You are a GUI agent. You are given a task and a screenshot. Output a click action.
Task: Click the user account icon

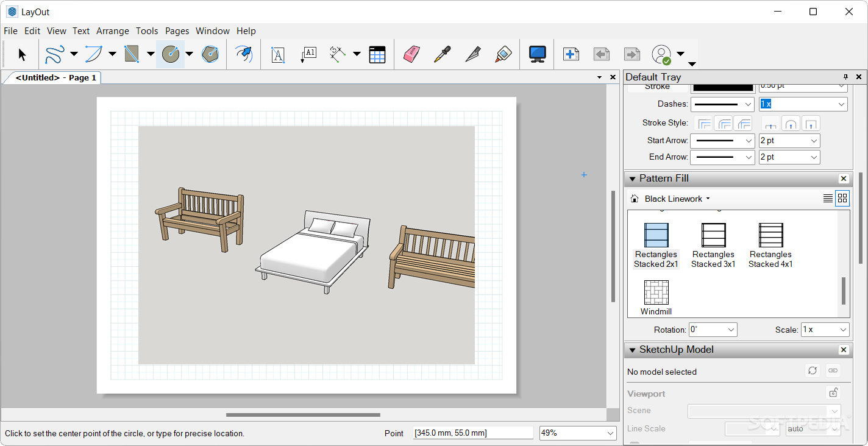[661, 55]
